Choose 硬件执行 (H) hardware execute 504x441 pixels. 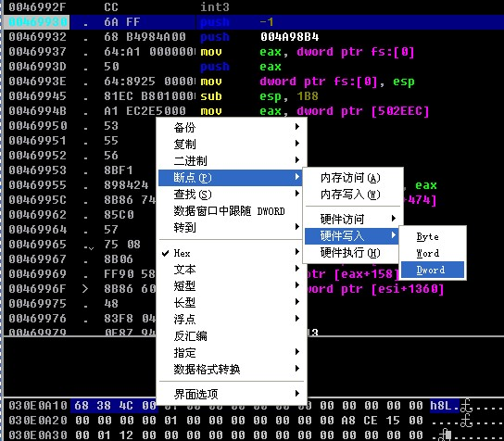tap(353, 253)
